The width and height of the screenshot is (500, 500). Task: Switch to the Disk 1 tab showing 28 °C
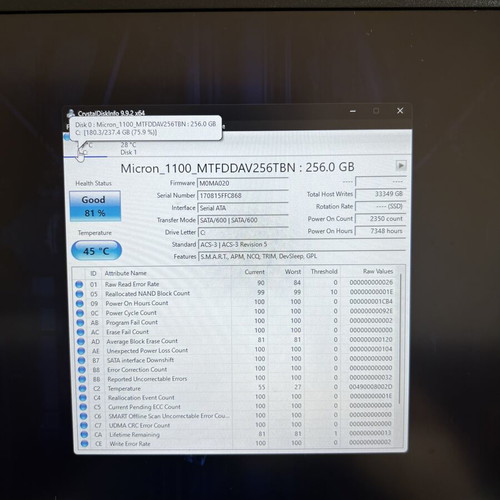click(128, 148)
